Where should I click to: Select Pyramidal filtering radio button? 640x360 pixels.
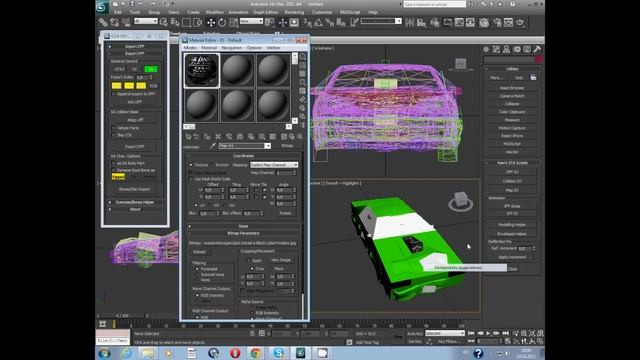pos(198,269)
